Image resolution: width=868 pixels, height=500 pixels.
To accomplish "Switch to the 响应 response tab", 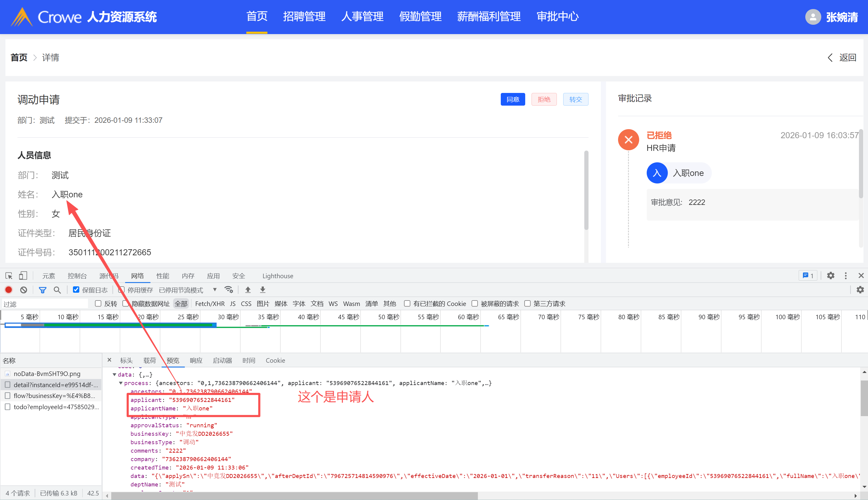I will pyautogui.click(x=196, y=360).
